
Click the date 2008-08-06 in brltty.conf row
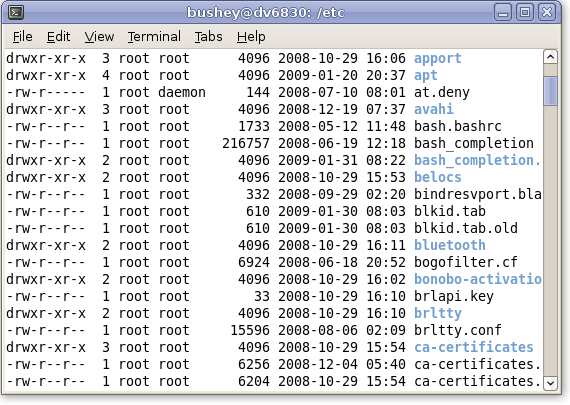pyautogui.click(x=318, y=330)
